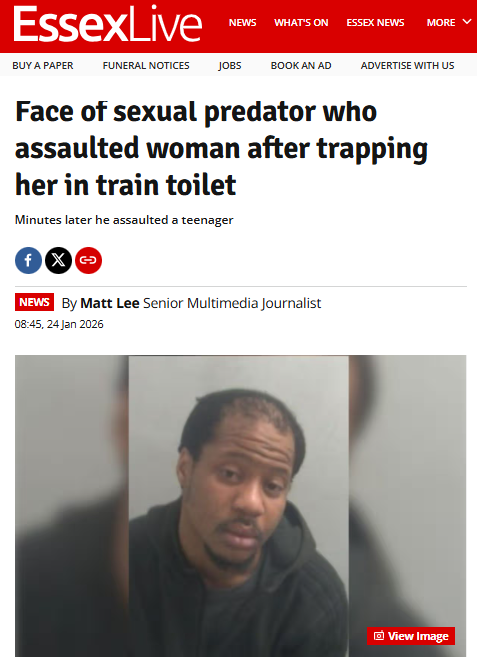Visit FUNERAL NOTICES page
Viewport: 477px width, 664px height.
pos(146,66)
